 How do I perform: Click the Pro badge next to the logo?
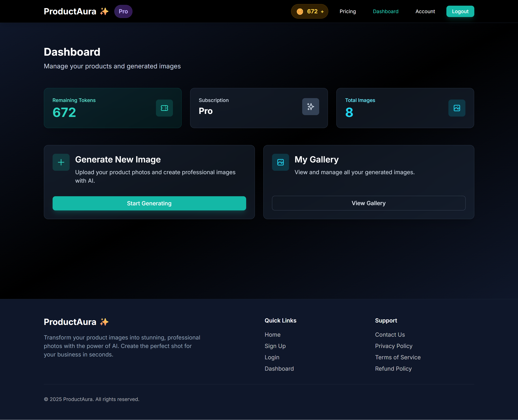click(x=123, y=11)
